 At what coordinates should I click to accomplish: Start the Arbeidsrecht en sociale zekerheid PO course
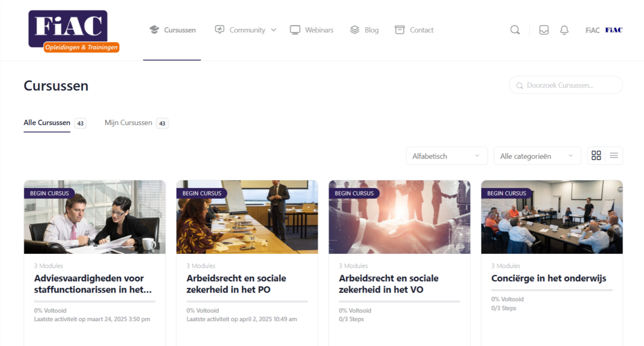[201, 193]
